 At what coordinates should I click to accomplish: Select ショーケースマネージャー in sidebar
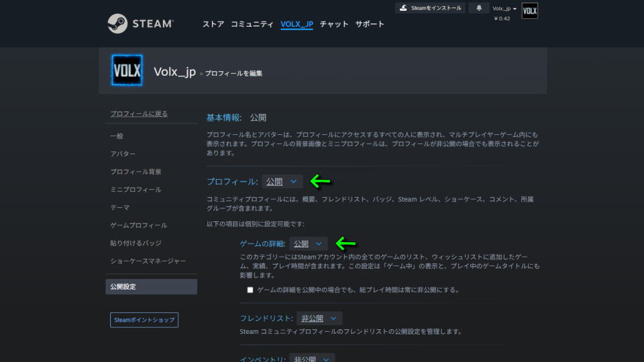coord(148,261)
